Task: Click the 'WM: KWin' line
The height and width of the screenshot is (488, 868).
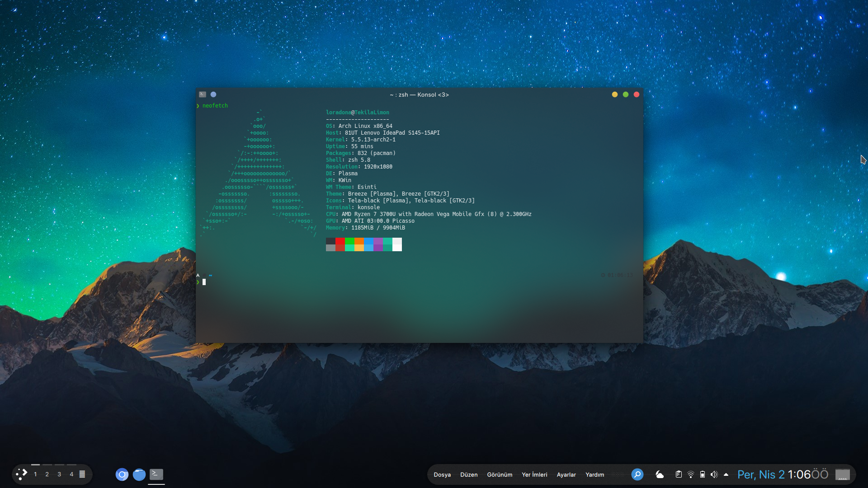Action: [339, 180]
